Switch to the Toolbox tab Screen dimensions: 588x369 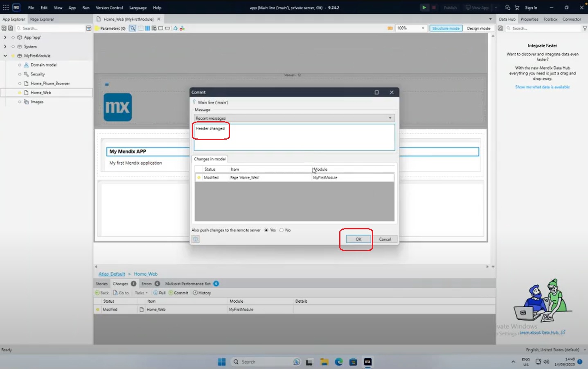click(x=550, y=19)
